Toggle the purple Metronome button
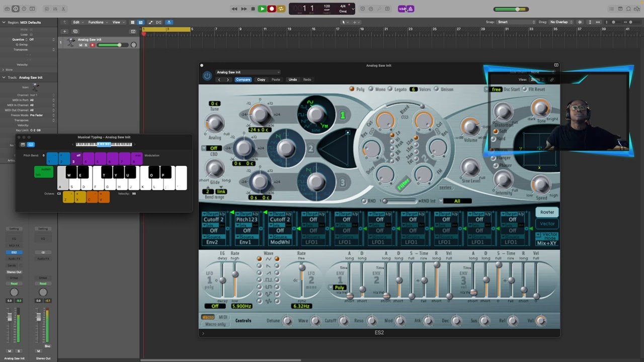This screenshot has width=644, height=362. pyautogui.click(x=410, y=9)
